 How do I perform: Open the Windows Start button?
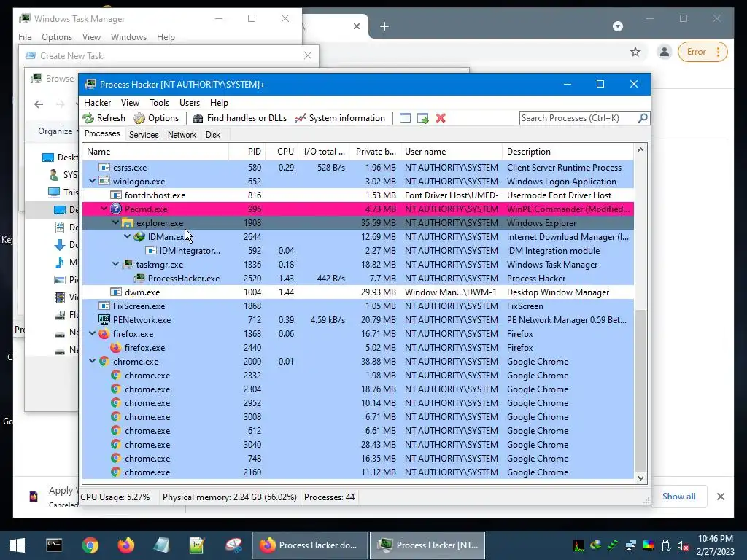(18, 545)
